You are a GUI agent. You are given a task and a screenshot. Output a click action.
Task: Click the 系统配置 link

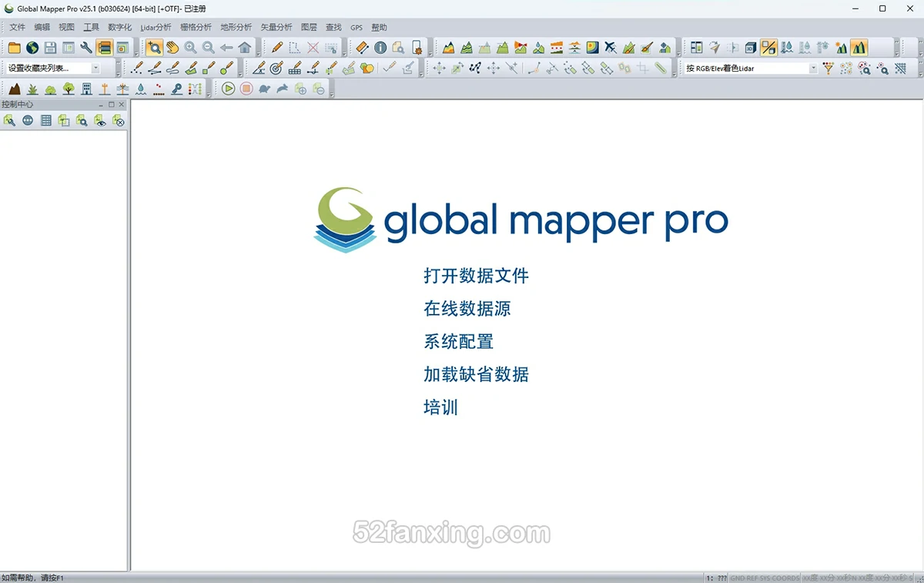click(458, 341)
